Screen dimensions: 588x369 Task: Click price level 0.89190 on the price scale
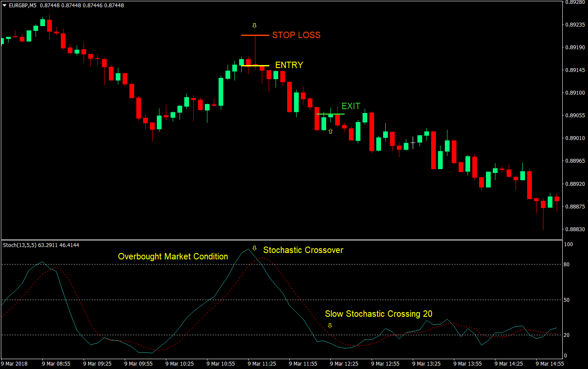(x=576, y=47)
